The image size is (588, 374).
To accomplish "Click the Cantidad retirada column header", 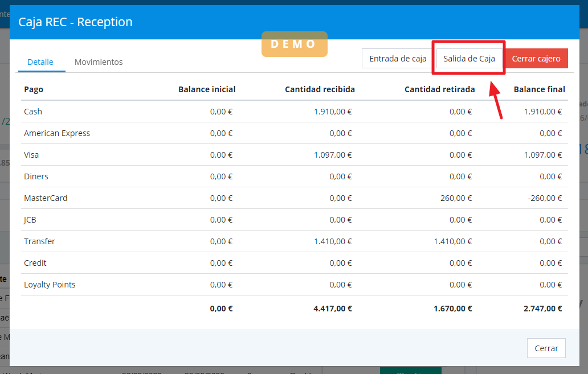I will click(439, 89).
